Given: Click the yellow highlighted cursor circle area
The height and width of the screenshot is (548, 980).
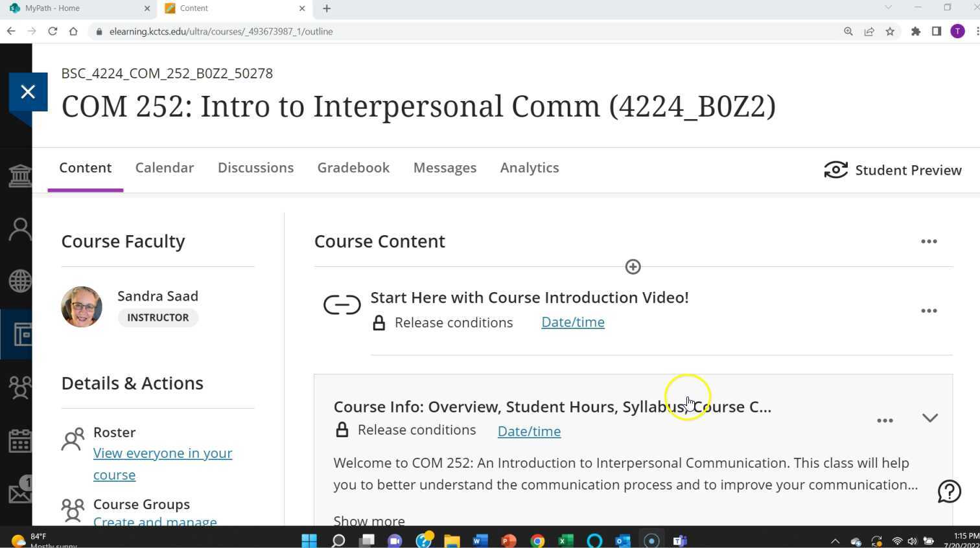Looking at the screenshot, I should click(x=687, y=396).
